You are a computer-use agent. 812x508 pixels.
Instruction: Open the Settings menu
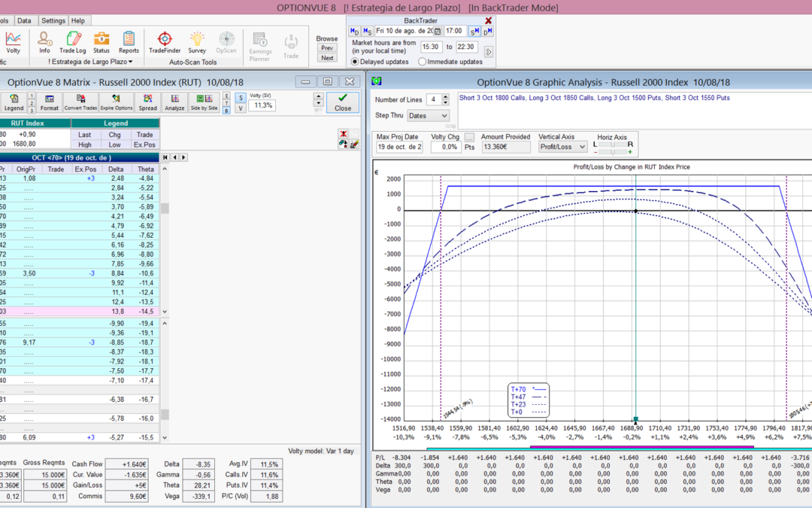pyautogui.click(x=53, y=21)
